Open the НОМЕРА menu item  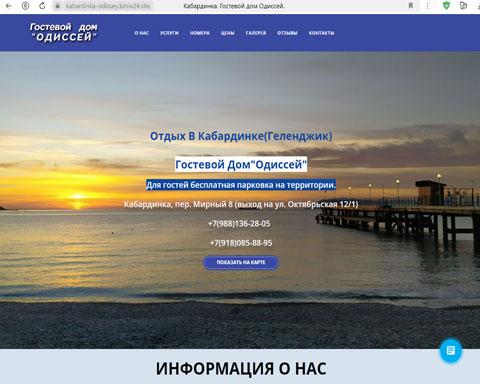[200, 33]
